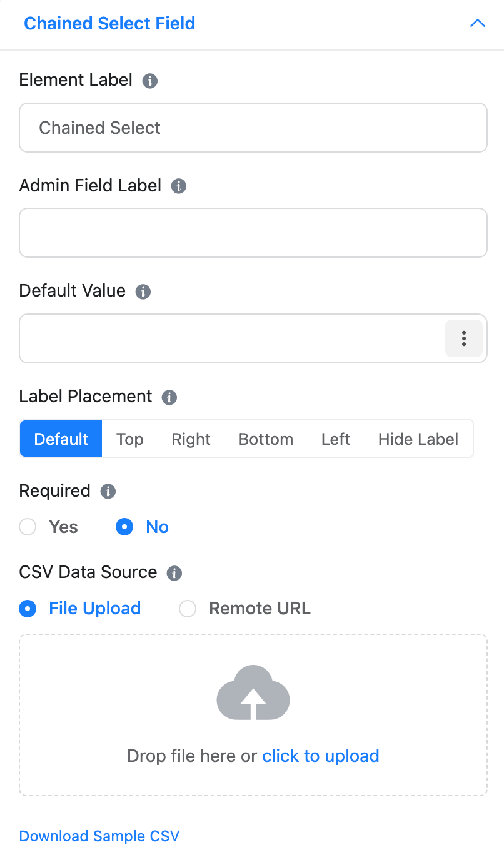Open the Default Value three-dot menu
504x862 pixels.
tap(463, 338)
